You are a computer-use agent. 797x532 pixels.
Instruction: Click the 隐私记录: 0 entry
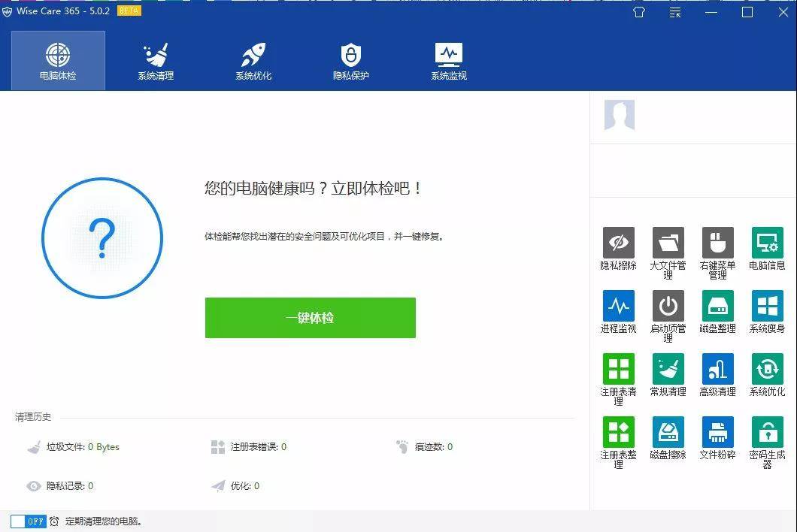60,485
